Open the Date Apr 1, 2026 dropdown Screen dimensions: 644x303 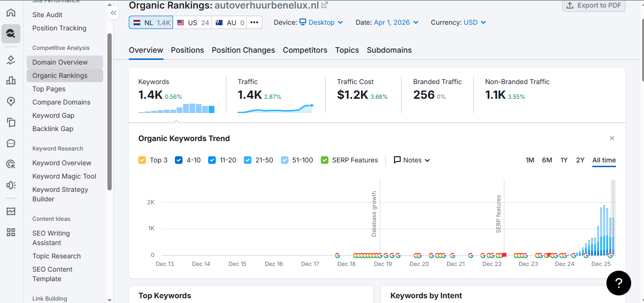point(396,22)
